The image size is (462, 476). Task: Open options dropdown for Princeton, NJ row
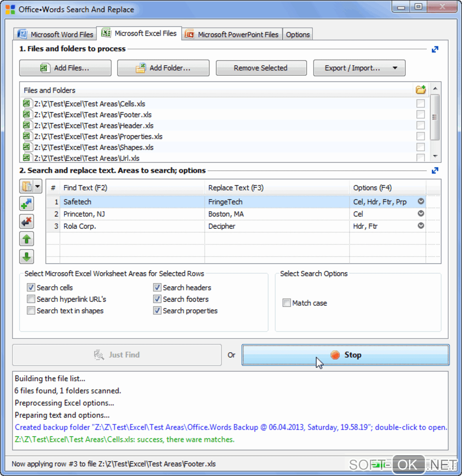coord(421,213)
